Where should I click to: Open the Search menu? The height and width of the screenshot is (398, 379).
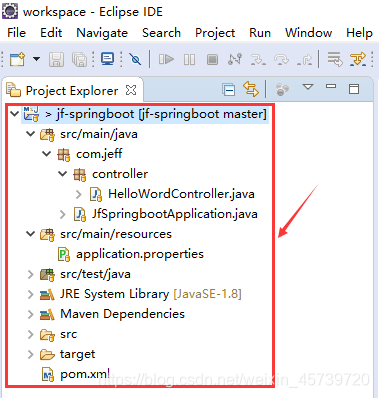[x=161, y=33]
